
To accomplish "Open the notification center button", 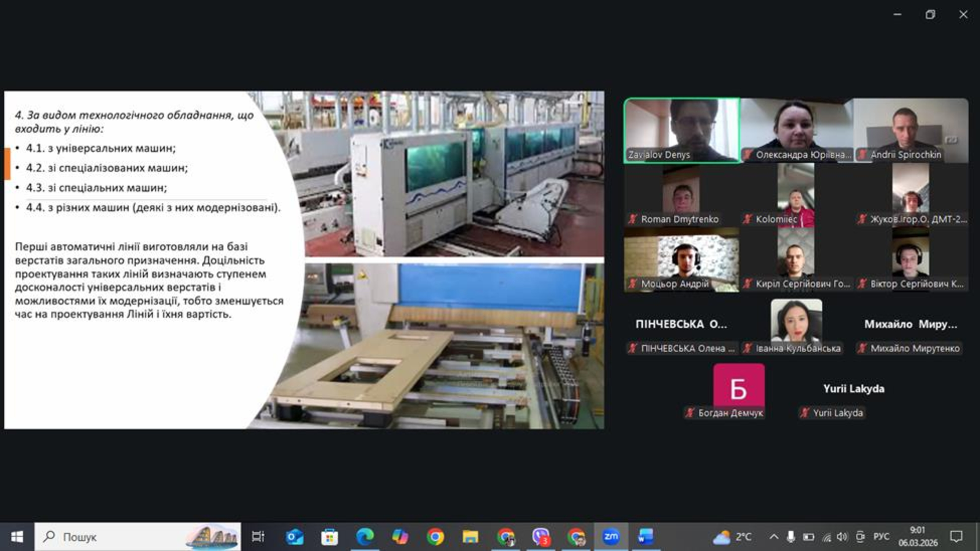I will pos(956,537).
